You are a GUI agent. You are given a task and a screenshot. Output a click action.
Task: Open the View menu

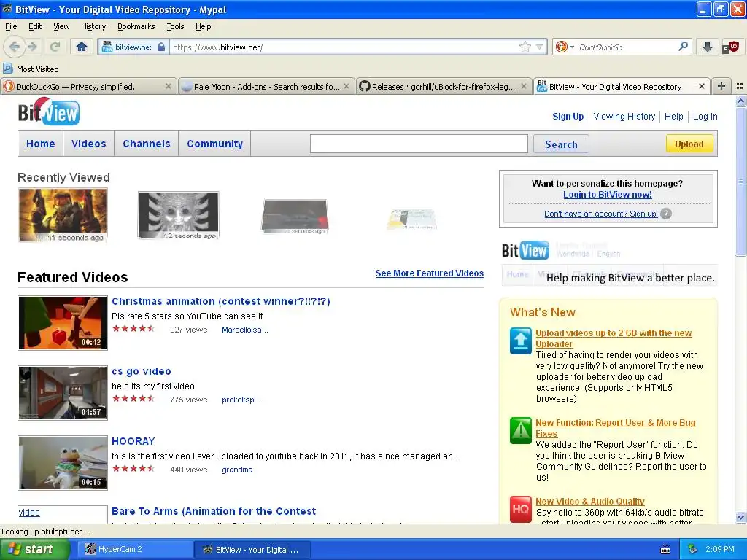point(61,26)
